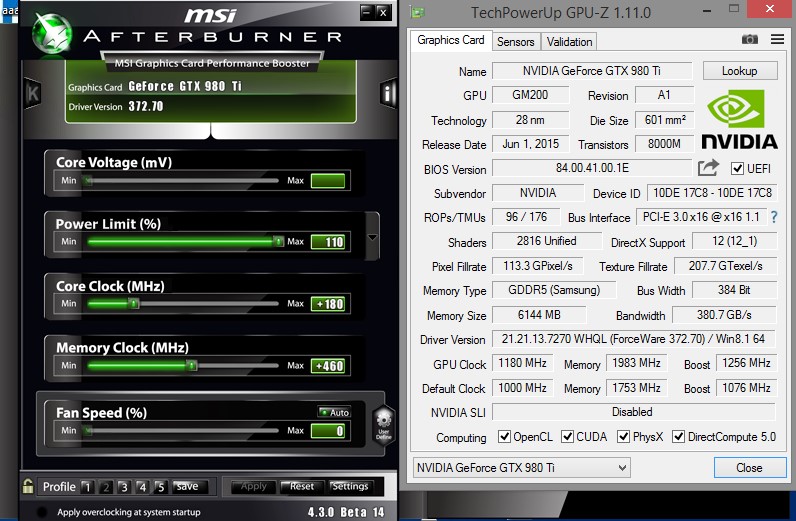This screenshot has width=796, height=521.
Task: Take a GPU-Z screenshot with camera icon
Action: [750, 40]
